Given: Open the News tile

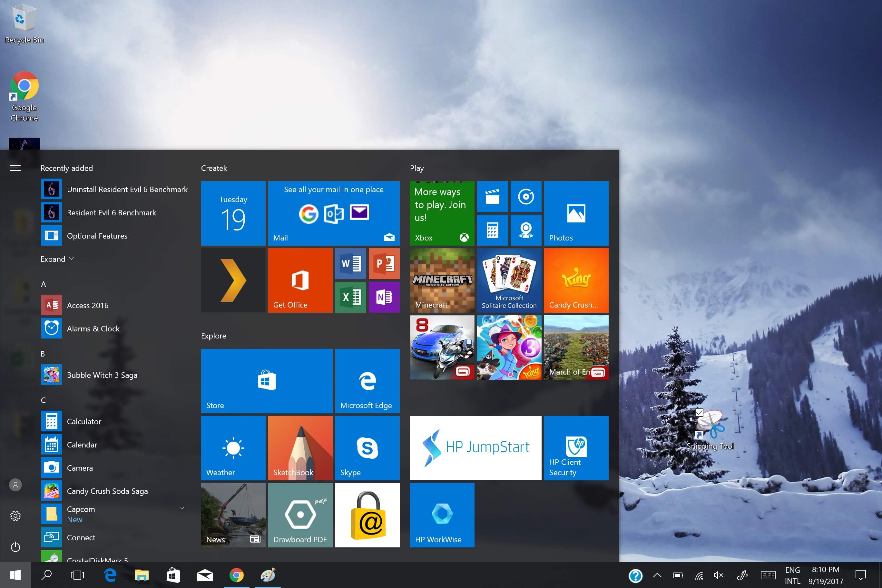Looking at the screenshot, I should tap(233, 515).
